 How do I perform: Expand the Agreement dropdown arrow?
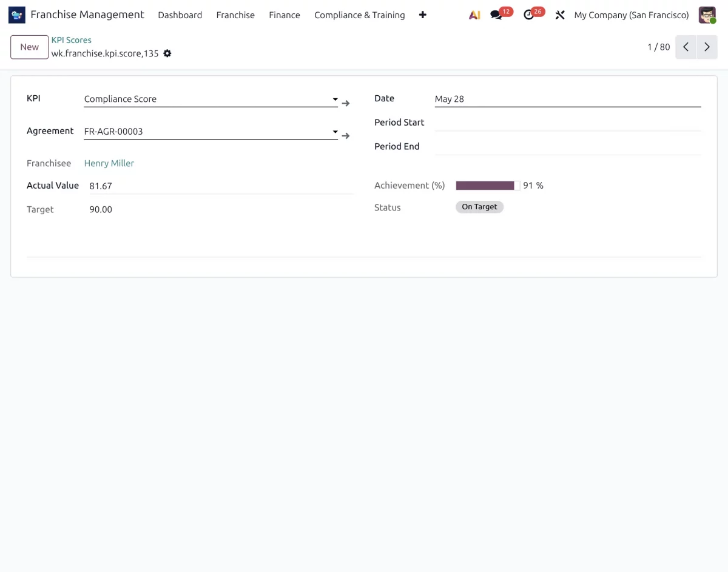(x=335, y=132)
